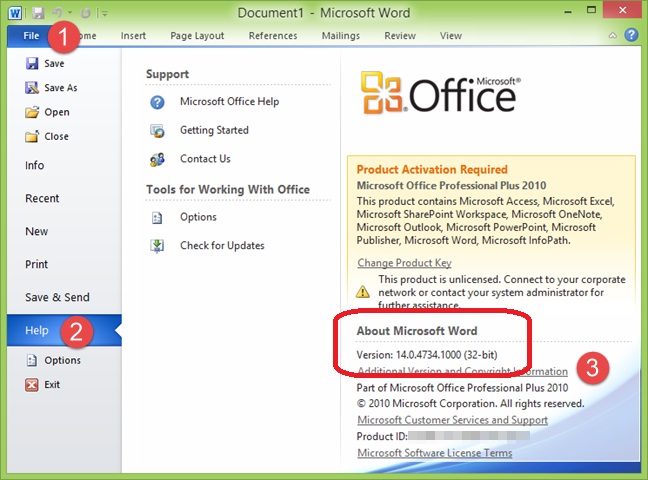Open Microsoft Software License Terms link
The image size is (648, 480).
tap(434, 453)
